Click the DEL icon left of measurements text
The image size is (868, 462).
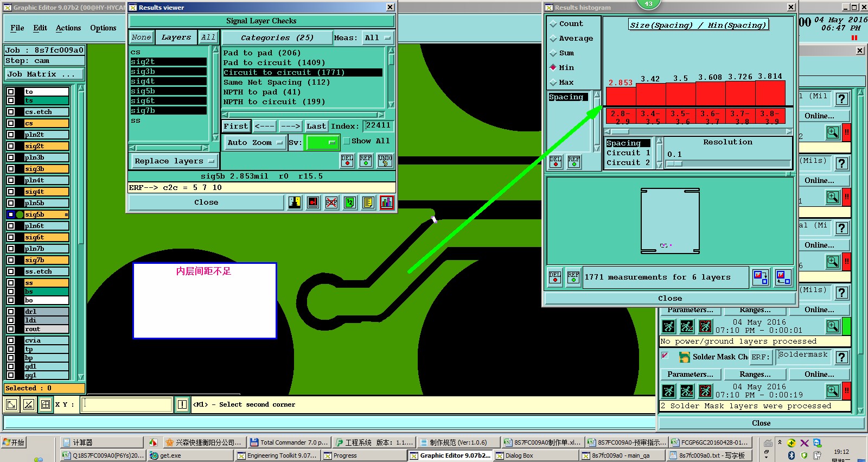[x=555, y=277]
